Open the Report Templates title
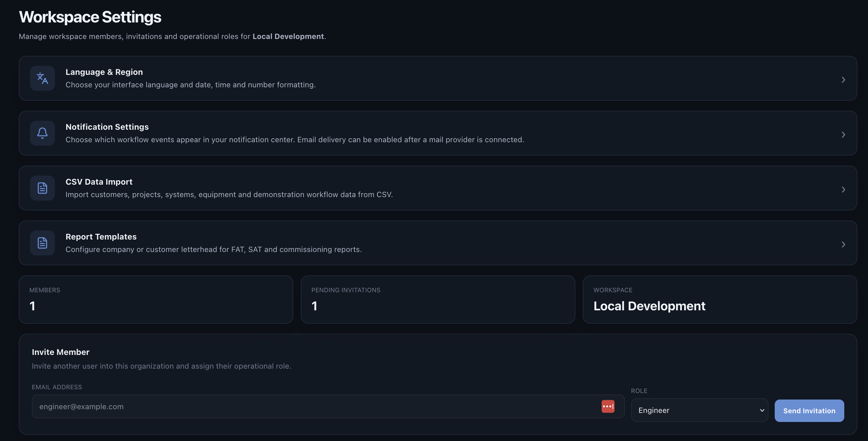Image resolution: width=868 pixels, height=441 pixels. [101, 237]
